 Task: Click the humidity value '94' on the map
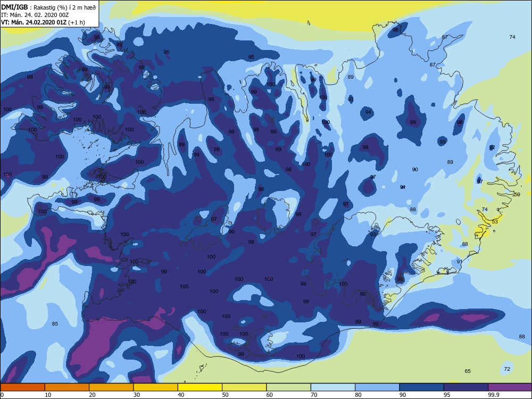pos(368,112)
